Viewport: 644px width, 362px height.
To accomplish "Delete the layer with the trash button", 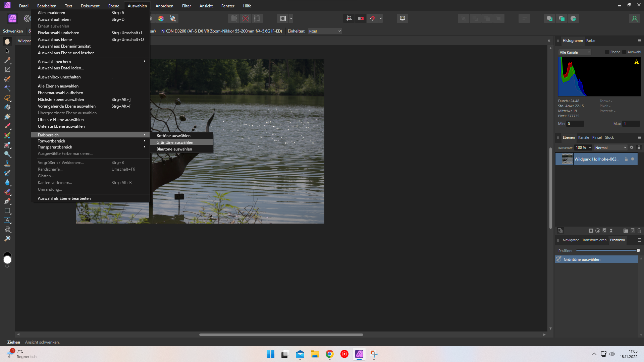I will pos(639,231).
